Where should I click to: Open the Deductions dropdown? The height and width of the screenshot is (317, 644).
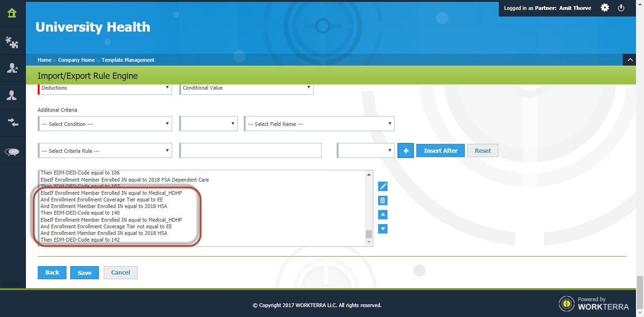[105, 88]
